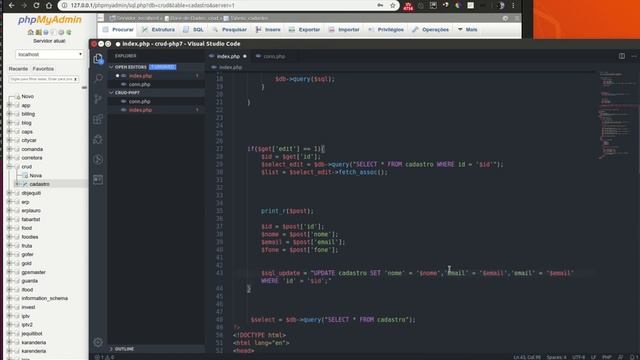
Task: Open the Importar tab in phpMyAdmin
Action: pyautogui.click(x=344, y=30)
